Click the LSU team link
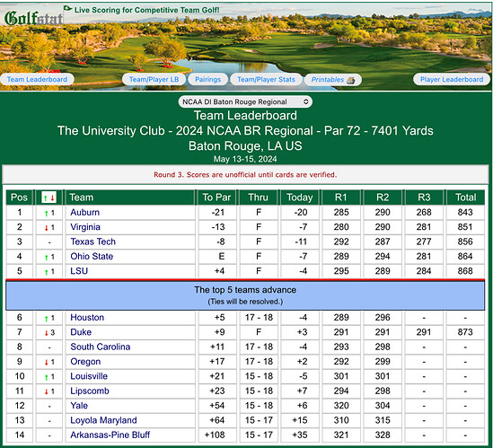This screenshot has width=493, height=448. point(79,271)
